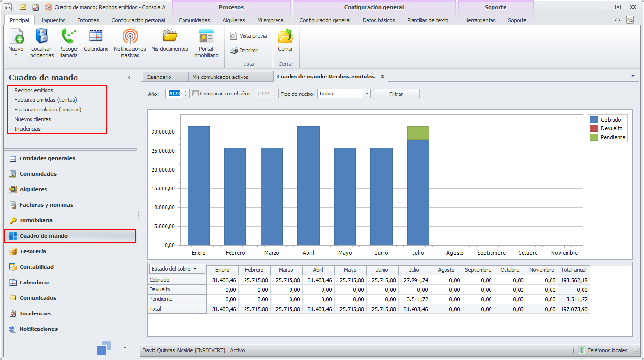Click the Año input field
This screenshot has width=644, height=360.
click(x=174, y=94)
